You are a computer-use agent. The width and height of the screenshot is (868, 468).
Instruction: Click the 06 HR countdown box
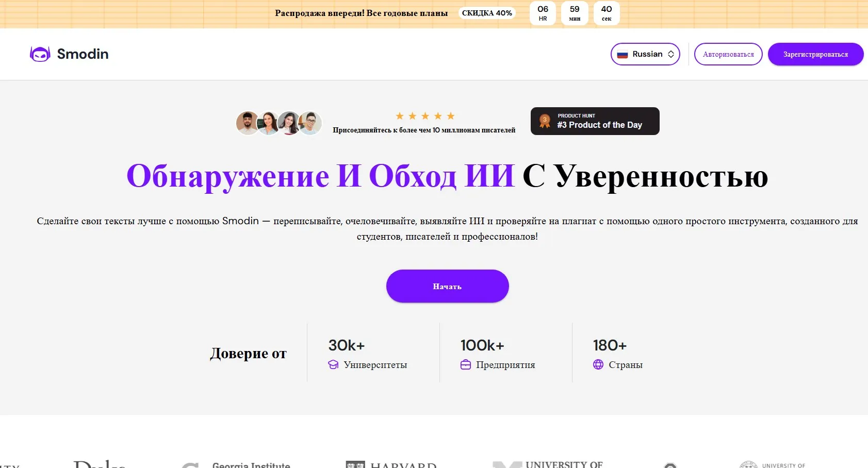(x=543, y=13)
